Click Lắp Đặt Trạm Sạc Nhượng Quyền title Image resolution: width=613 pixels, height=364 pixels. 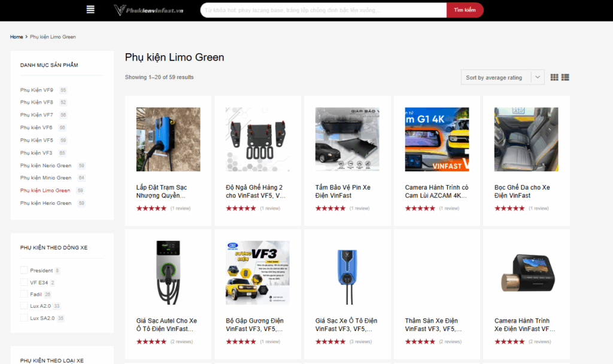pyautogui.click(x=162, y=192)
